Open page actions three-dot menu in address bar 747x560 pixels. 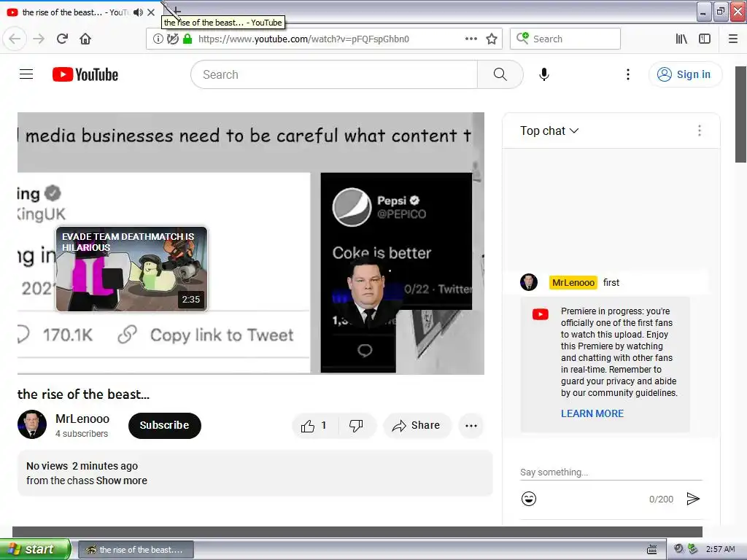coord(471,39)
